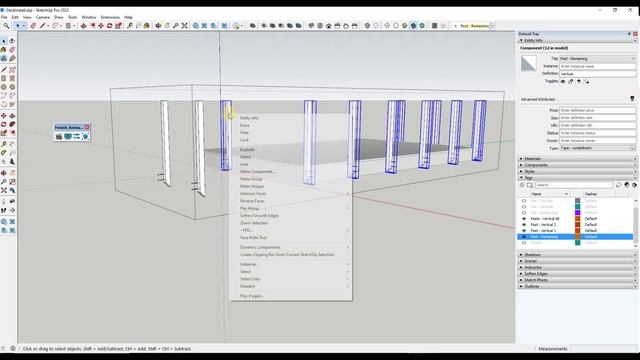Toggle Cast Shadows icon in Entity Info
The width and height of the screenshot is (640, 360).
point(587,82)
